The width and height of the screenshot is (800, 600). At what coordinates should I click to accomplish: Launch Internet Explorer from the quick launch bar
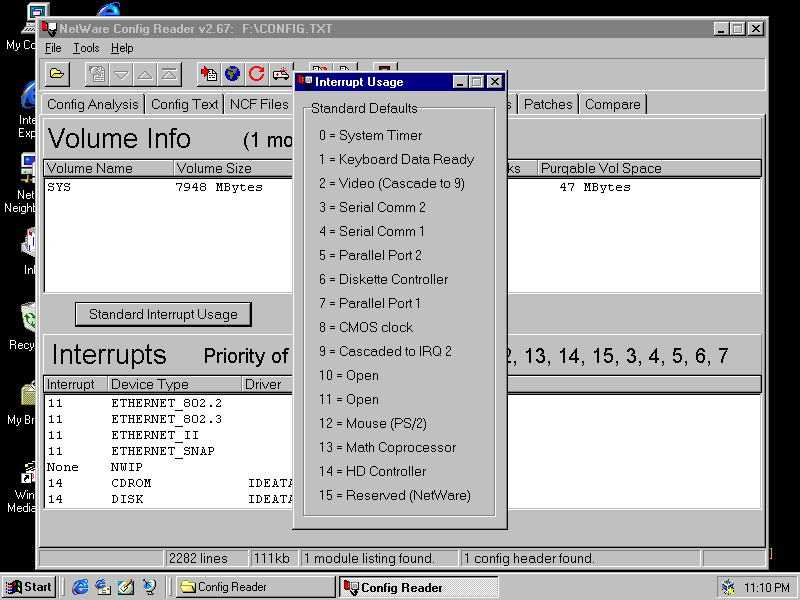80,587
